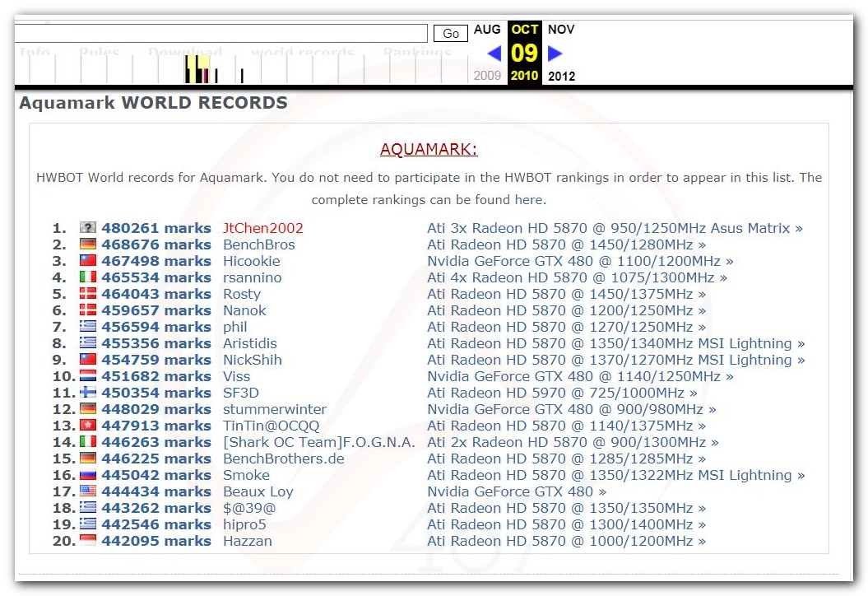Open the 442095 marks score link
The height and width of the screenshot is (596, 868).
[x=156, y=541]
